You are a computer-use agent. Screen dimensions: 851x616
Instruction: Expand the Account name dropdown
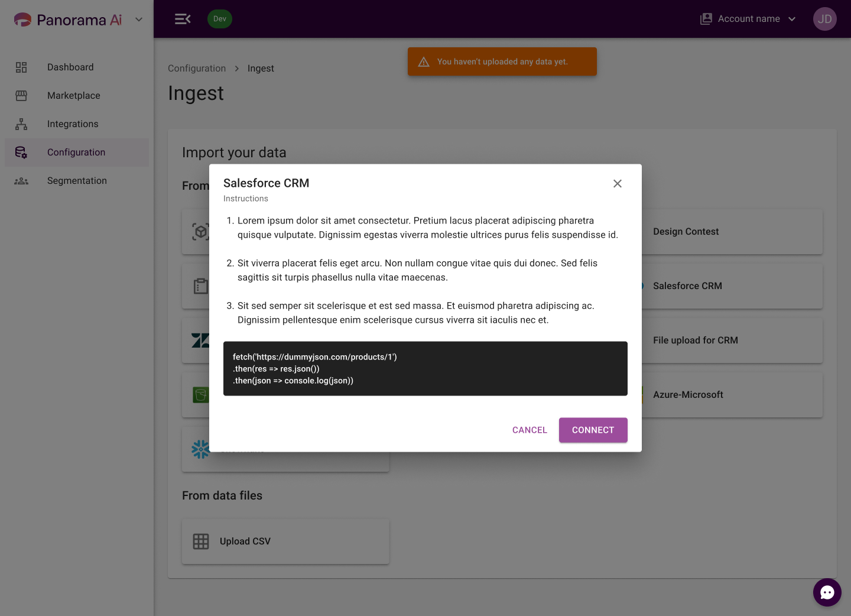point(748,19)
